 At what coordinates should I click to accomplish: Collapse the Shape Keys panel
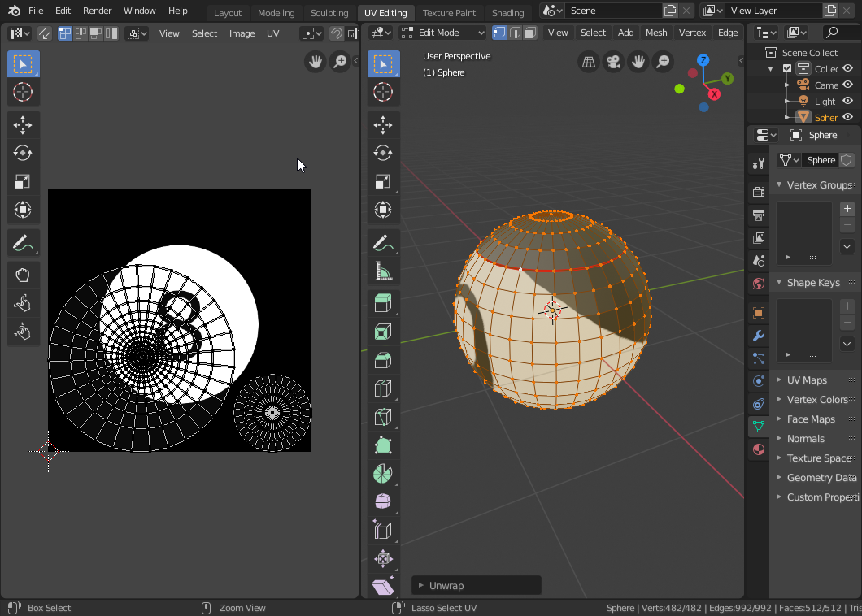point(779,282)
